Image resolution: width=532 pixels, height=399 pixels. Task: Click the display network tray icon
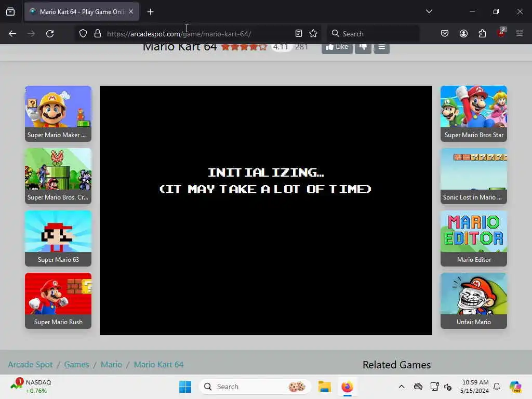point(434,387)
